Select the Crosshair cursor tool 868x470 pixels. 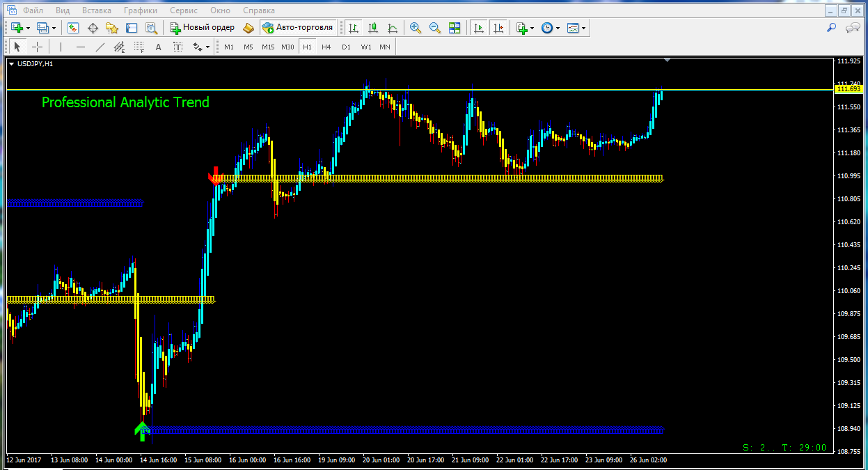[x=37, y=47]
